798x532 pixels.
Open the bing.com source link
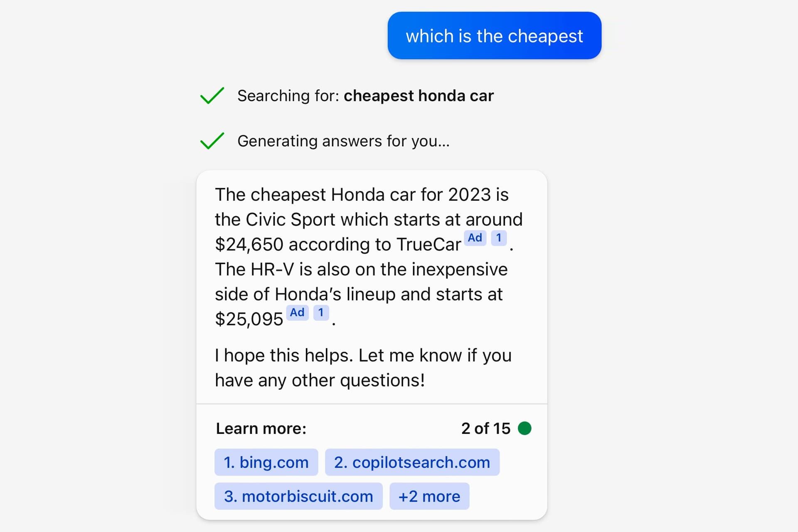coord(266,462)
